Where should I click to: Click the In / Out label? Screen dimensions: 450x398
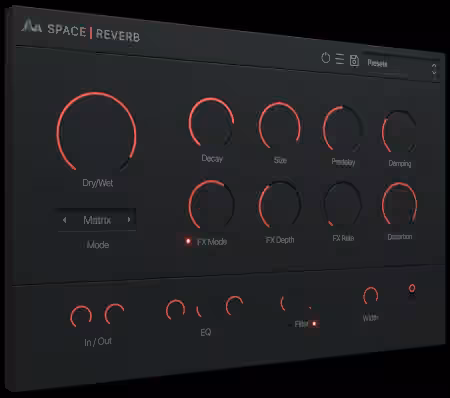[98, 342]
